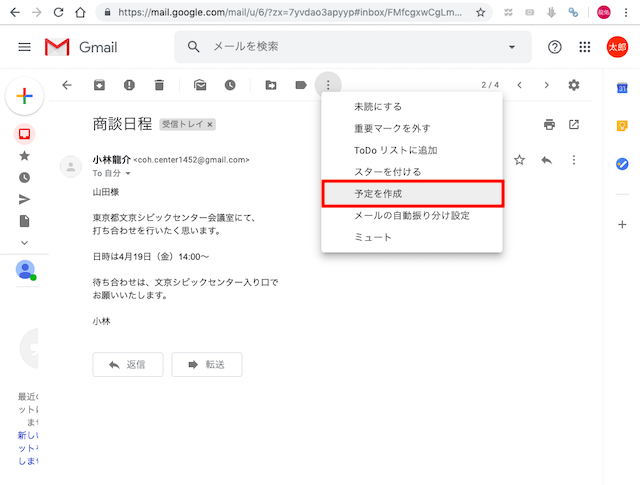Open the 太郎 account avatar

617,47
